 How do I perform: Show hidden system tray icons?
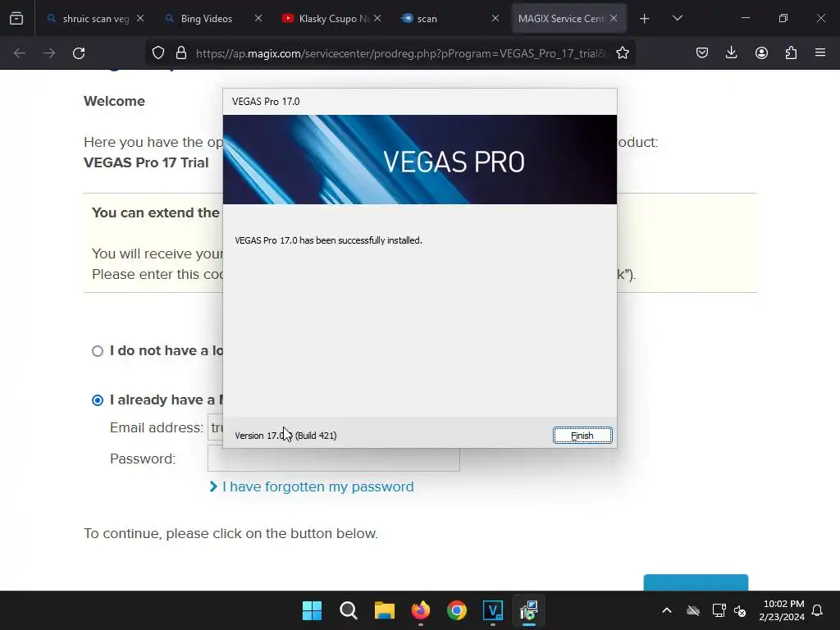pyautogui.click(x=667, y=610)
